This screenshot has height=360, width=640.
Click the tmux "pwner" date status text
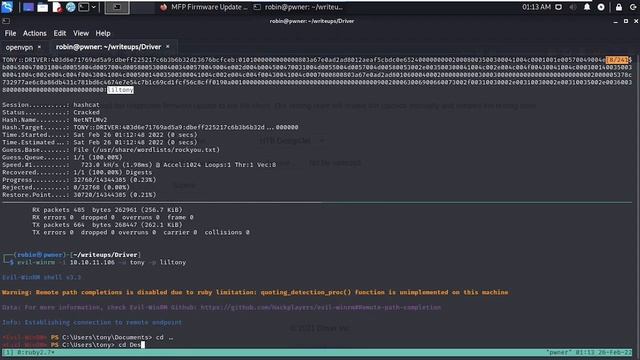click(x=588, y=352)
